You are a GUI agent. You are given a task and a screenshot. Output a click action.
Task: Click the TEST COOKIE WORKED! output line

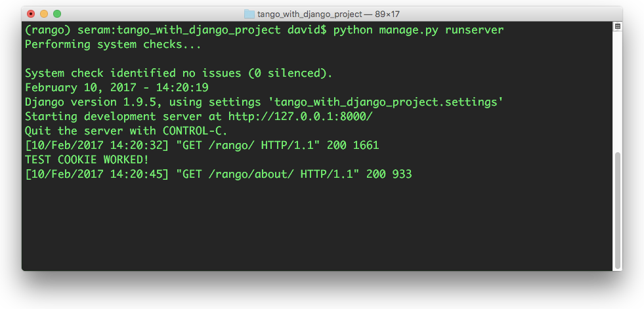pos(87,159)
